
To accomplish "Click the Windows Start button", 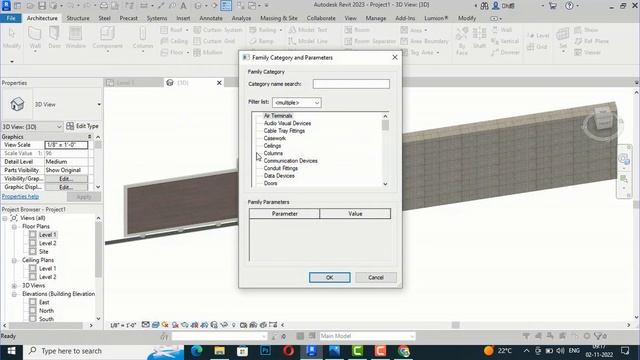I will (x=11, y=351).
